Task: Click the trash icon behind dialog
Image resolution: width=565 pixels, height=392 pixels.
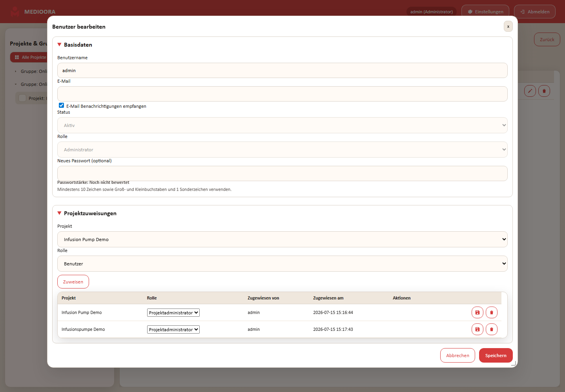Action: (x=544, y=91)
